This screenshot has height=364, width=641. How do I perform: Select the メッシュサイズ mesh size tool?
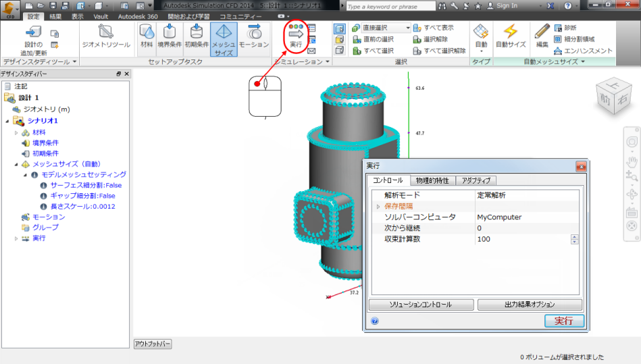pos(224,39)
